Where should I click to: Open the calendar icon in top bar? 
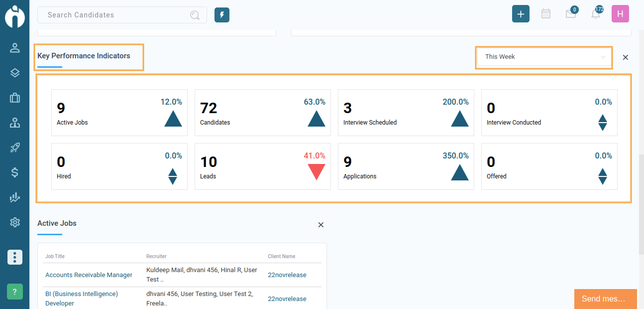tap(546, 14)
